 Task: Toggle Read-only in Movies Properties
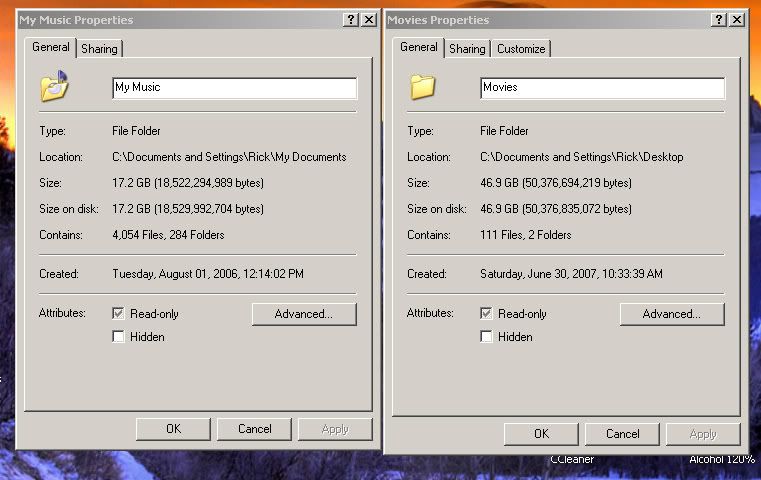pyautogui.click(x=487, y=314)
